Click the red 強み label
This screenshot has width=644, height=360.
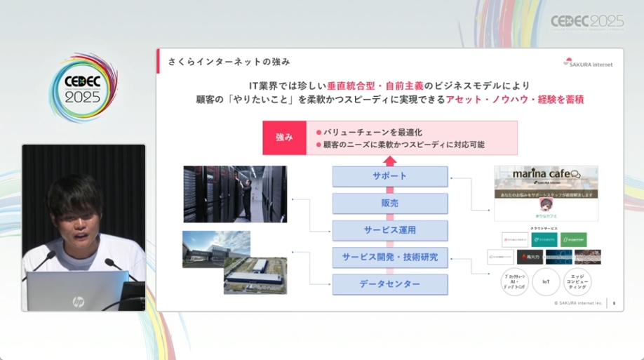pyautogui.click(x=284, y=138)
